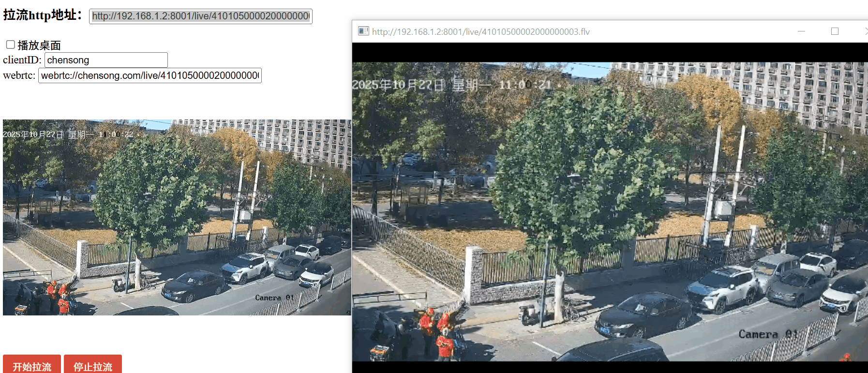Focus the 拉流http地址 URL input field
The width and height of the screenshot is (868, 373).
(200, 16)
